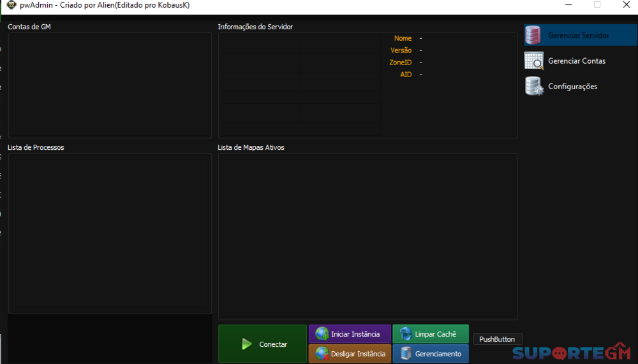Click the black panel below Lista de Processos

[109, 338]
